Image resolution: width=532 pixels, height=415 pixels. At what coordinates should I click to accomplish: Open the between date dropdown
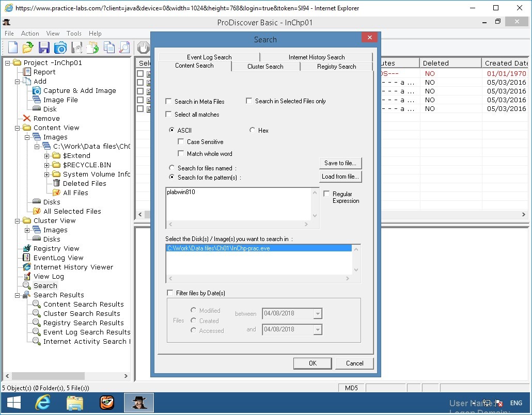[318, 314]
